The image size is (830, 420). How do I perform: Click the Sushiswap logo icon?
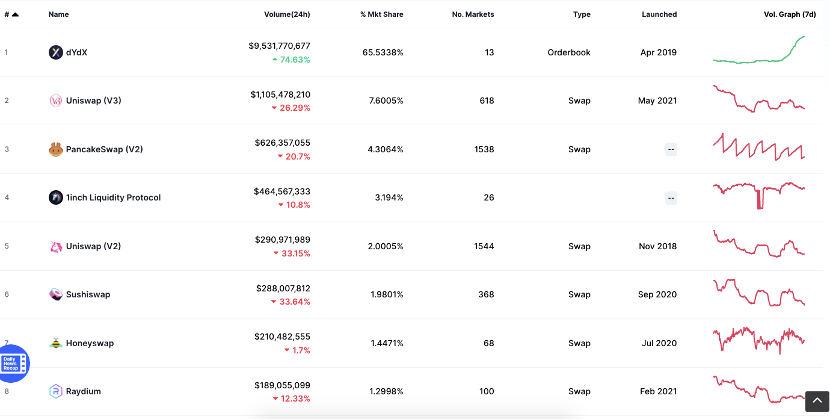coord(56,294)
